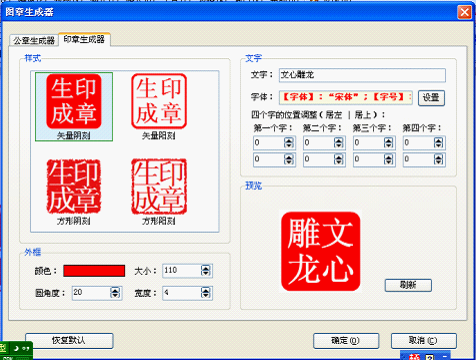Click 恢复默认 to restore defaults

coord(69,340)
